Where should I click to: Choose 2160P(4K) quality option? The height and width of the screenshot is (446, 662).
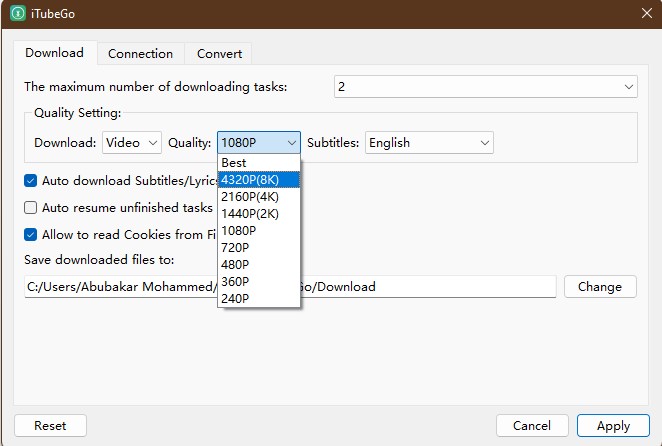coord(259,197)
